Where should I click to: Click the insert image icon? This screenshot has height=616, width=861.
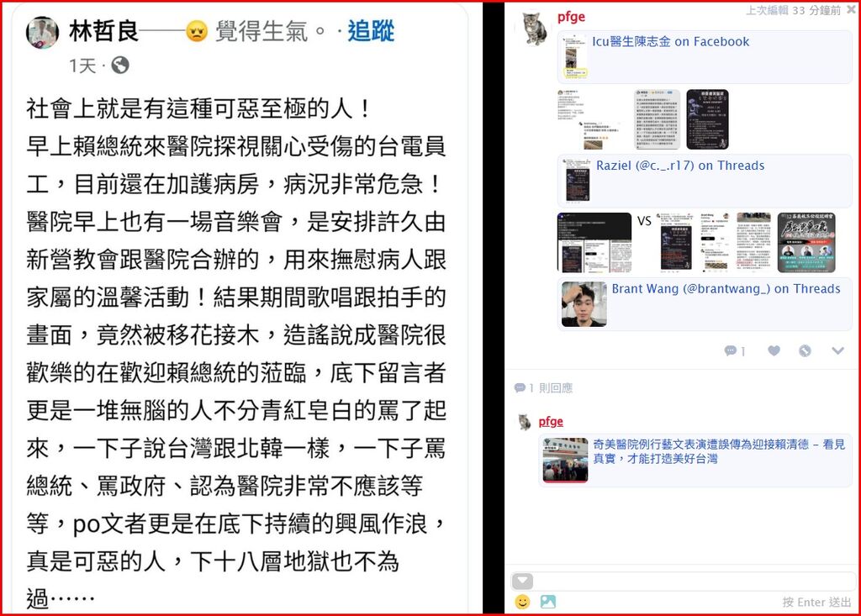coord(548,602)
